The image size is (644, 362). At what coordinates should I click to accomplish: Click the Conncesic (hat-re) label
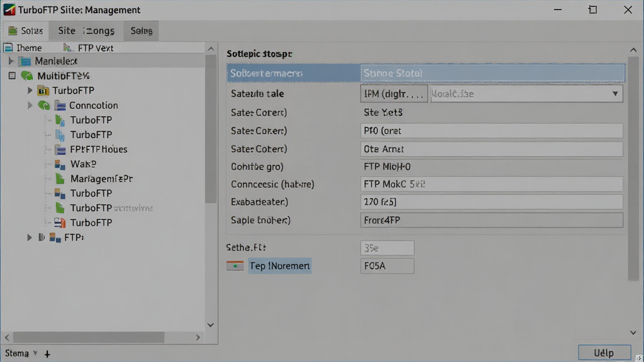click(272, 184)
